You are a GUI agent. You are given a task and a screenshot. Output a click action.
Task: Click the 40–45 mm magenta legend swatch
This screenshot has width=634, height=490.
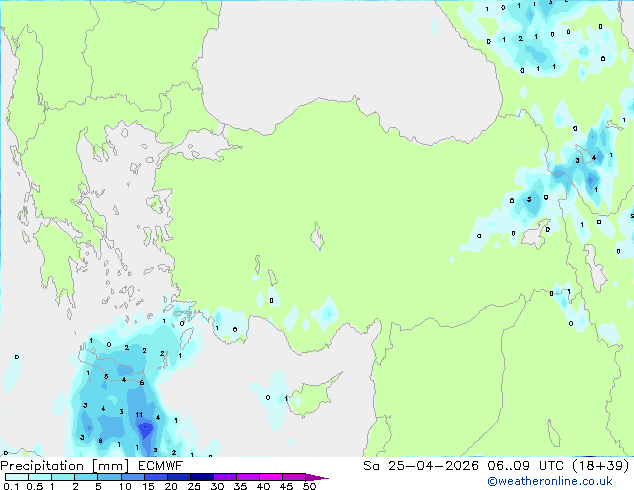[271, 477]
